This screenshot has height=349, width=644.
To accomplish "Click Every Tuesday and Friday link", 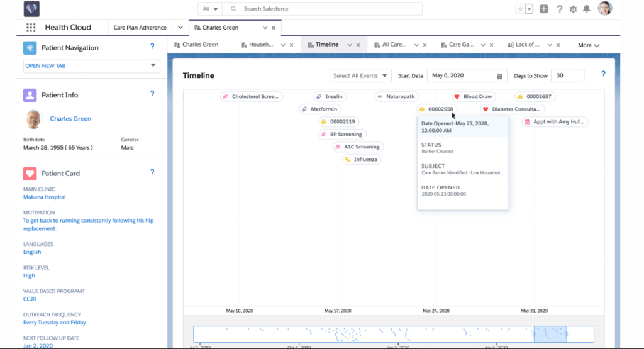I will pyautogui.click(x=55, y=323).
